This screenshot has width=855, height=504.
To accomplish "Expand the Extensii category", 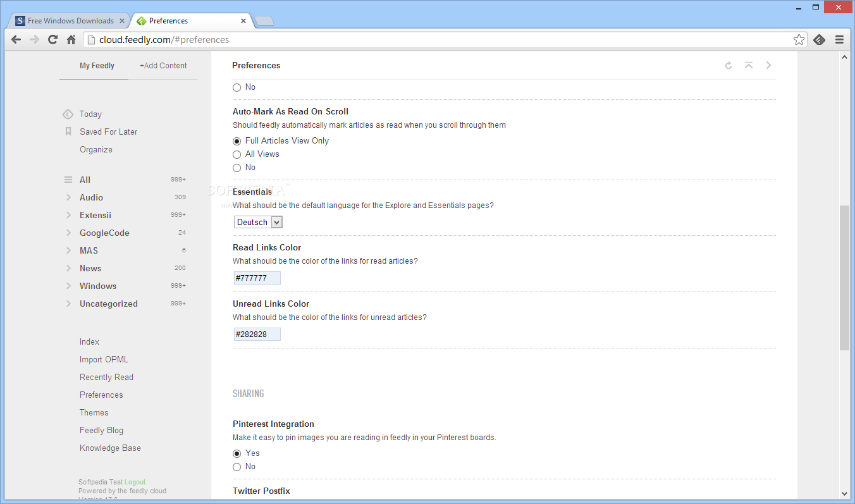I will click(68, 215).
